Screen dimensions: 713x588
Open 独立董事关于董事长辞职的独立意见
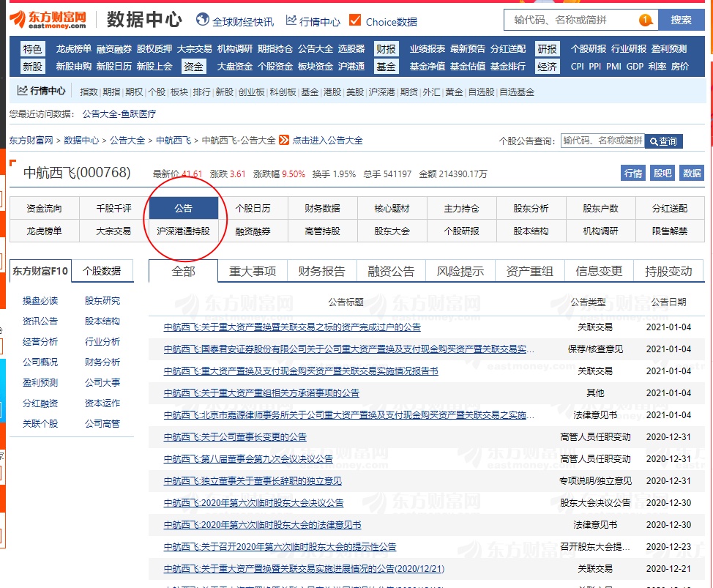pos(253,480)
